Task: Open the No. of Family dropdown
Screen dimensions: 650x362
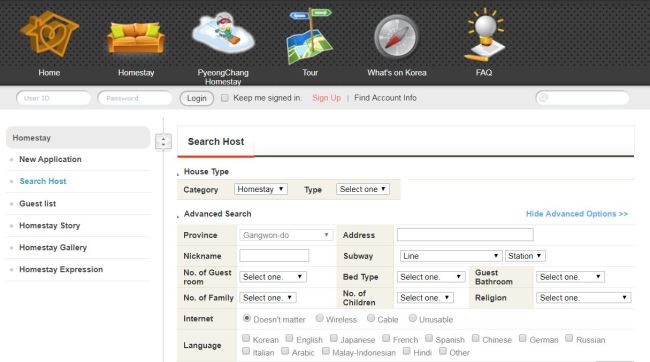Action: click(x=268, y=297)
